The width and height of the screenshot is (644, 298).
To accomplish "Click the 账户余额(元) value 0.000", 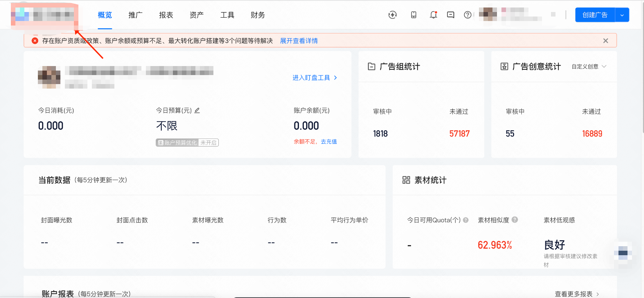I will [x=306, y=126].
